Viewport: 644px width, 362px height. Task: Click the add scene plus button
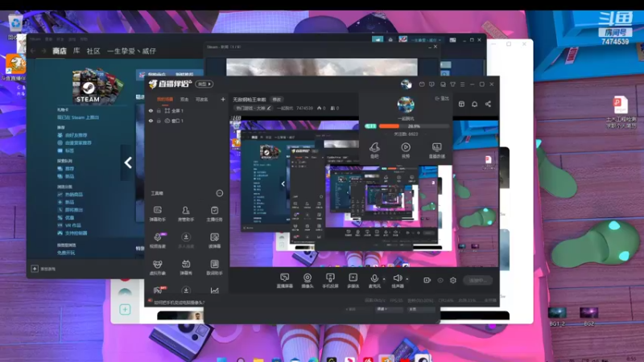pyautogui.click(x=223, y=99)
